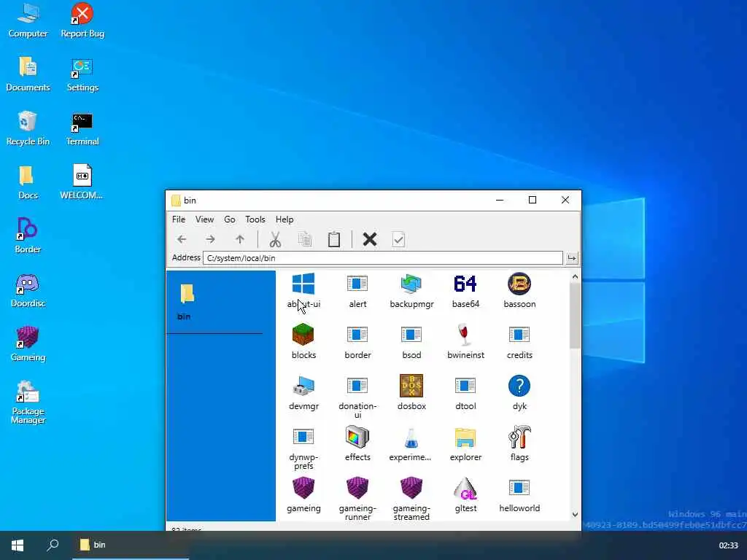
Task: Open the base64 program icon
Action: [x=465, y=284]
